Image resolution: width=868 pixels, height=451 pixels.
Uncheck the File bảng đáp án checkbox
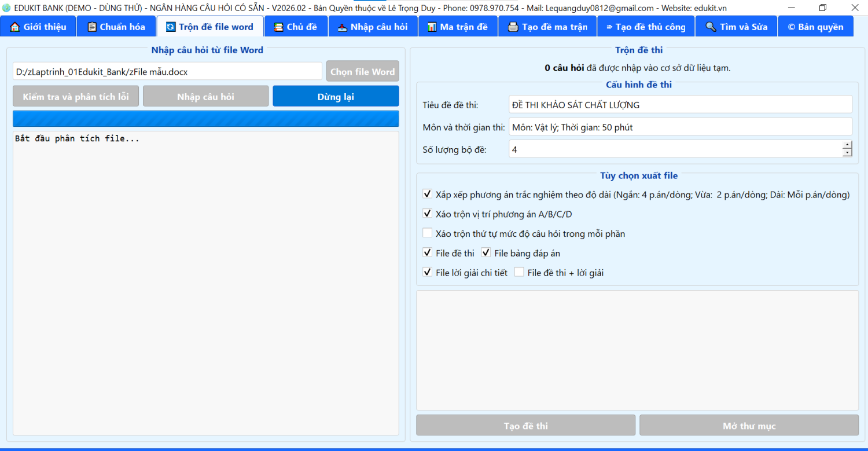(x=486, y=252)
